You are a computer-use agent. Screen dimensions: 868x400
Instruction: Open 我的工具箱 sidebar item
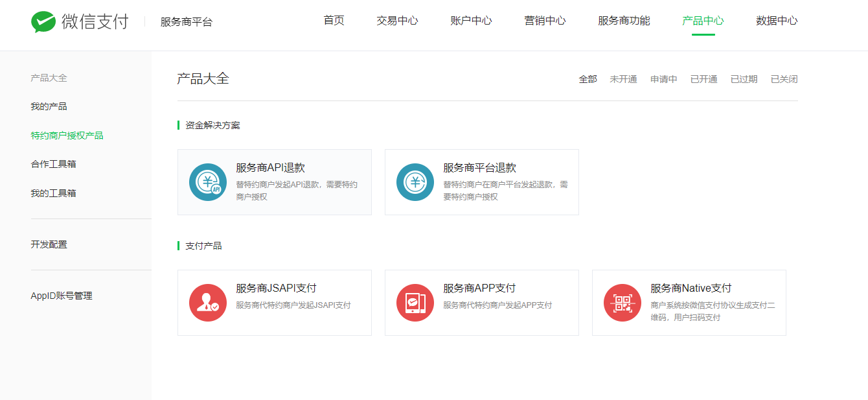coord(53,193)
